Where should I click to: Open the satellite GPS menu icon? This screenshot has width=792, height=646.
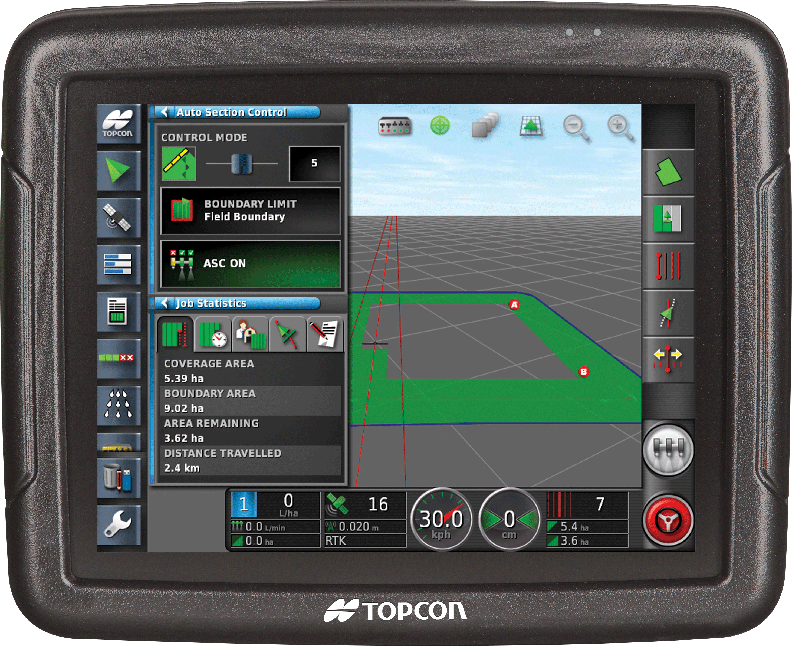coord(118,217)
